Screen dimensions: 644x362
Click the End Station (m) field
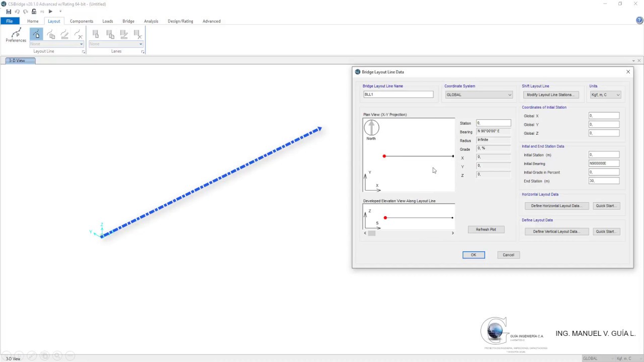click(x=604, y=181)
